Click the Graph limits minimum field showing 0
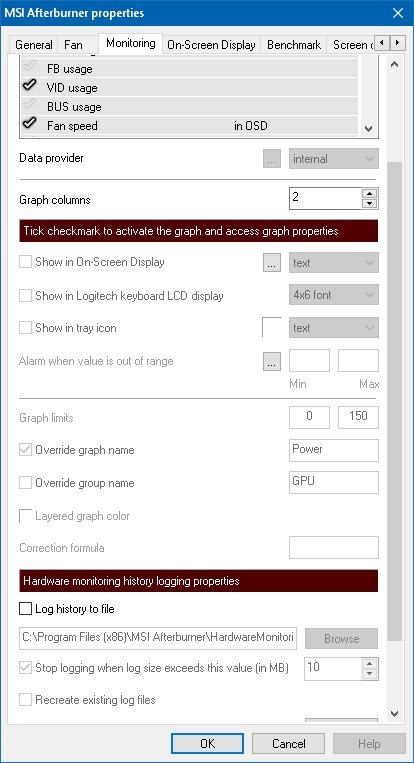This screenshot has height=763, width=414. point(309,417)
